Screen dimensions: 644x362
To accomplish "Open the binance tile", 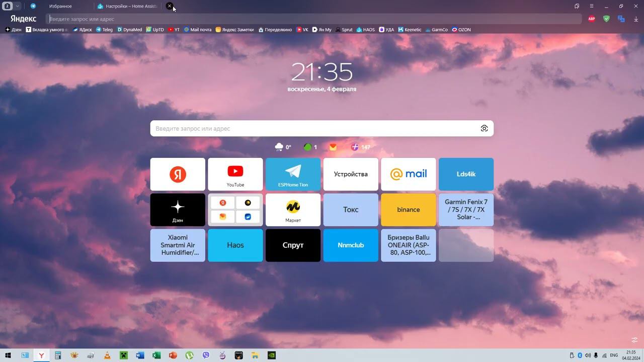I will [x=409, y=210].
